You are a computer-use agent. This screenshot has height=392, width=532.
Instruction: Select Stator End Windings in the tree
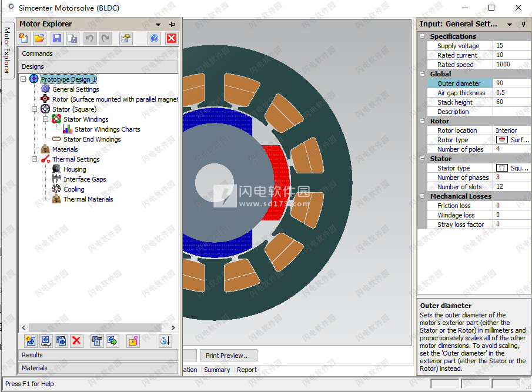(x=92, y=139)
